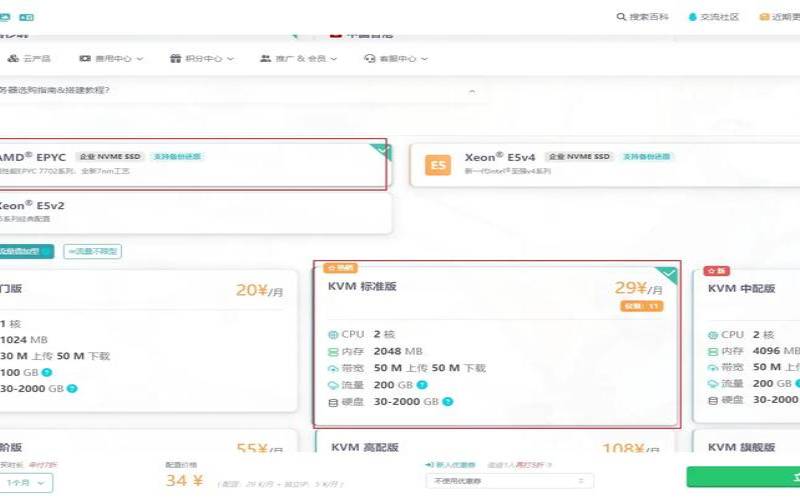Click the 硬盘 disk icon in KVM 标准版 card

click(x=333, y=403)
